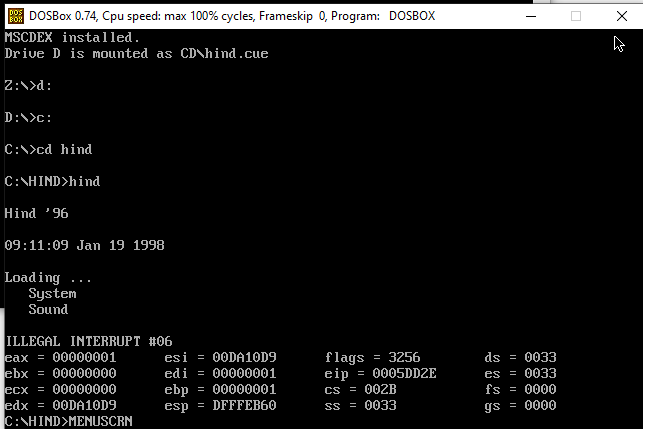Click the "Hind '96" title text

point(36,213)
